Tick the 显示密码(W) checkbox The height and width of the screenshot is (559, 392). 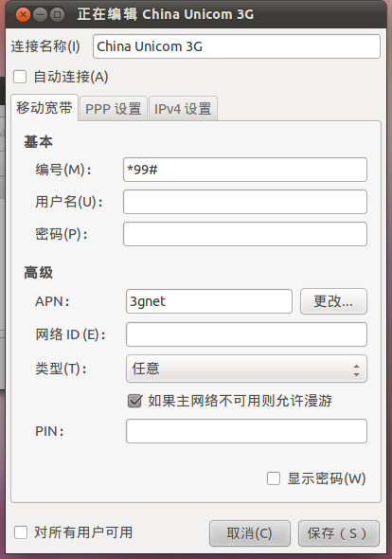pyautogui.click(x=274, y=478)
